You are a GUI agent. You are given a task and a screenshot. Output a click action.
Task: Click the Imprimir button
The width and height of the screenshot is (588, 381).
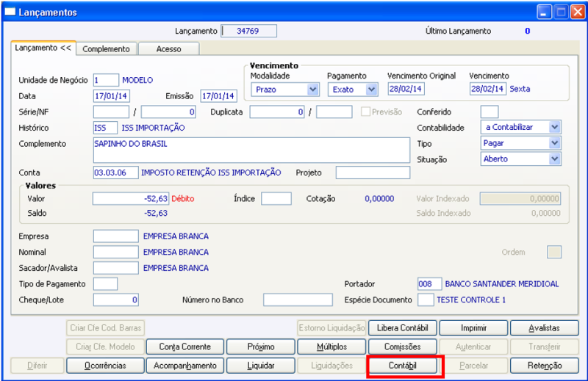[473, 328]
